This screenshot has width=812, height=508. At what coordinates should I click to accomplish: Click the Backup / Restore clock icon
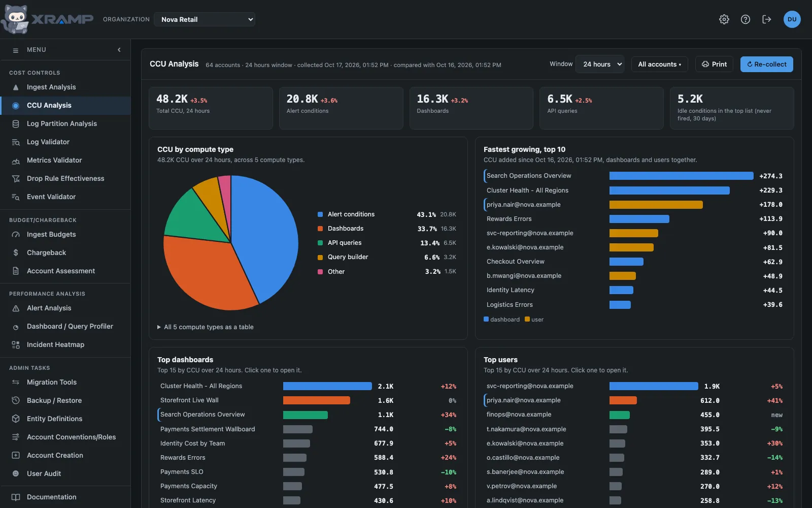16,401
